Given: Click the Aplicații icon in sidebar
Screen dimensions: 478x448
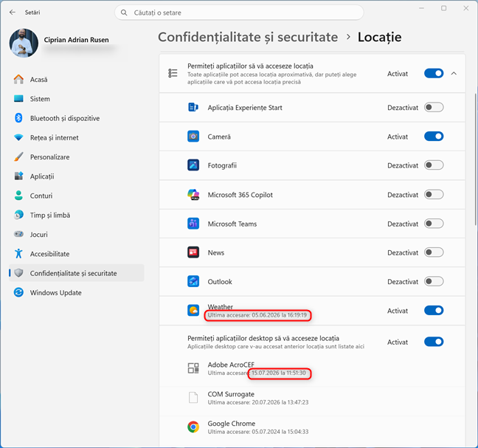Looking at the screenshot, I should click(x=18, y=176).
